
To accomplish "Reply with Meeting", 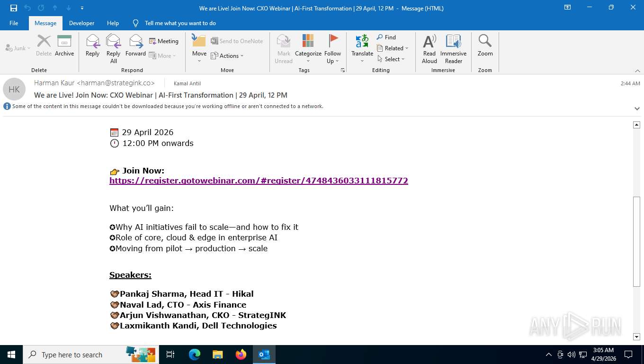I will click(164, 41).
